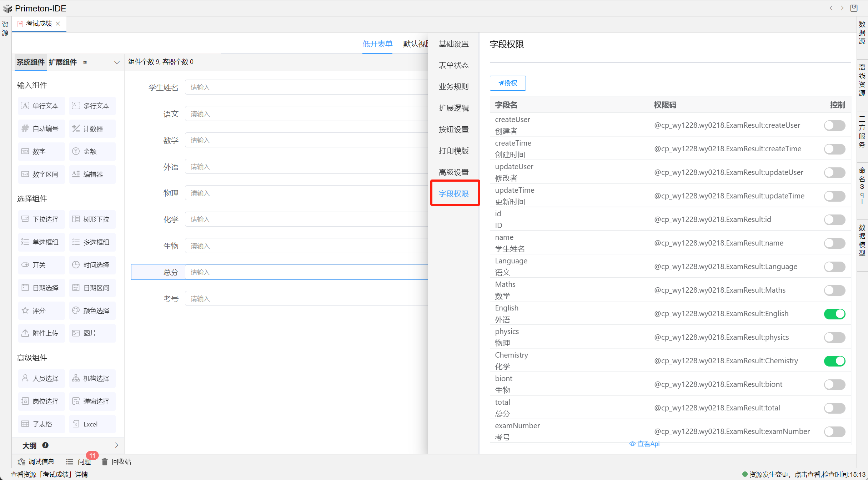Click the 附件上传 upload component icon
Viewport: 868px width, 480px height.
coord(25,333)
